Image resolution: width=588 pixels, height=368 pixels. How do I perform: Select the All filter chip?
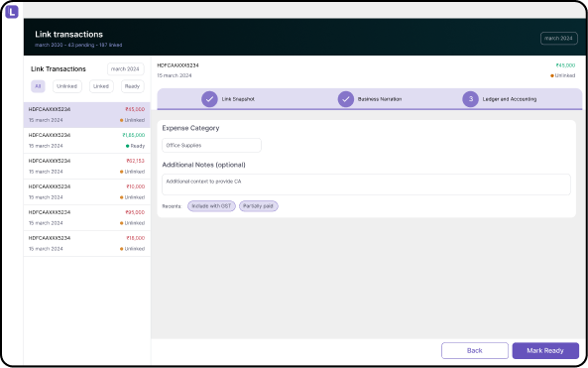tap(38, 86)
